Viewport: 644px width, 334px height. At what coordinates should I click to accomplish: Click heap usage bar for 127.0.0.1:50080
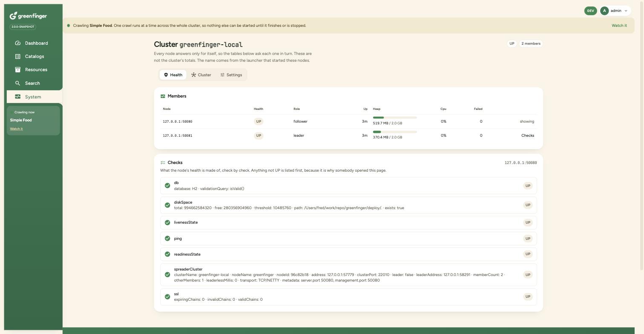click(x=395, y=118)
